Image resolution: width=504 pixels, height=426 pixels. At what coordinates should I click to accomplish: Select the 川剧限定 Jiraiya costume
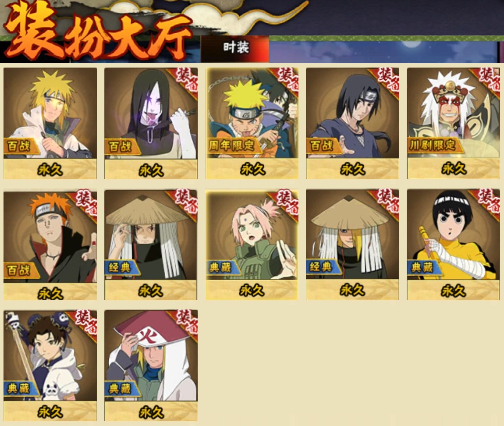tap(454, 123)
